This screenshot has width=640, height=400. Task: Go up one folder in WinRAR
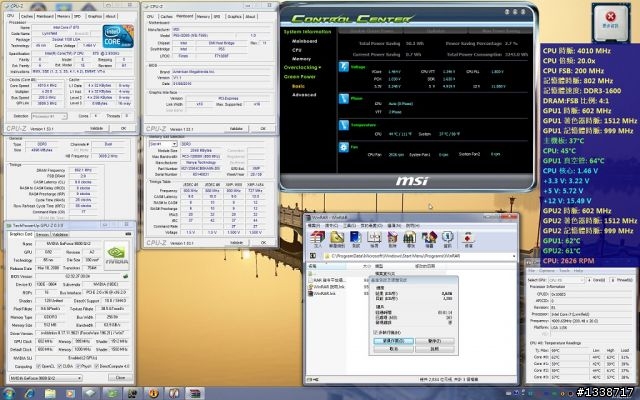[313, 256]
